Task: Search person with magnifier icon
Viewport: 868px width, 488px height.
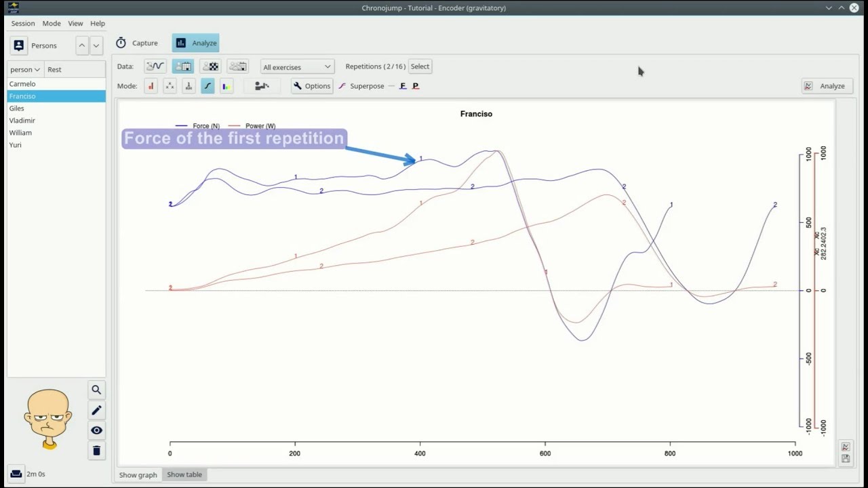Action: point(96,390)
